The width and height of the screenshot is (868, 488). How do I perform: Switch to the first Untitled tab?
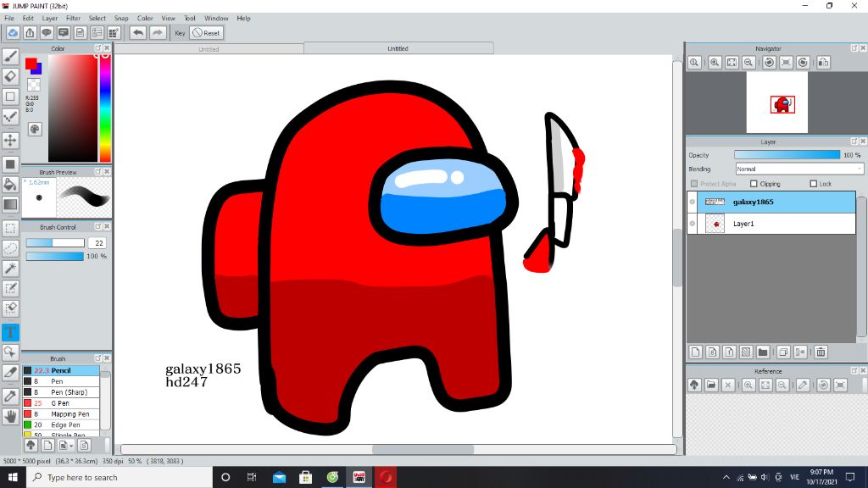click(x=209, y=49)
